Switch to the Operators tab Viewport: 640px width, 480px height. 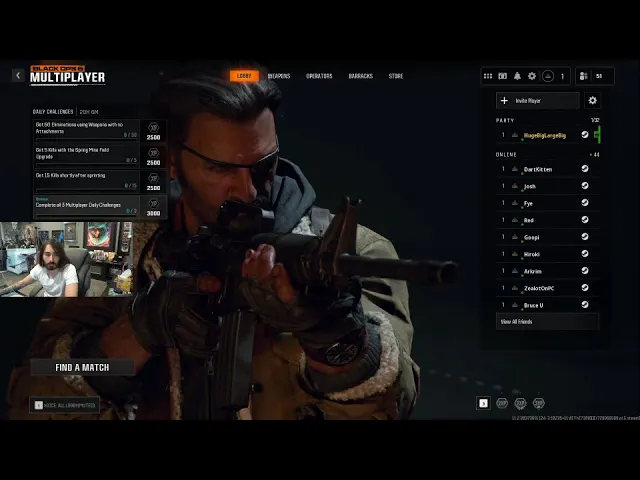pos(319,76)
